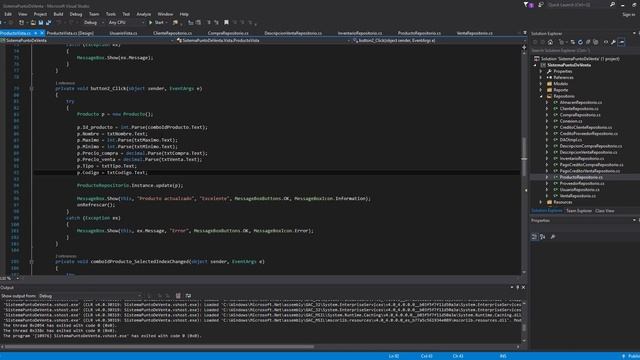Open the Tools menu

tap(111, 14)
